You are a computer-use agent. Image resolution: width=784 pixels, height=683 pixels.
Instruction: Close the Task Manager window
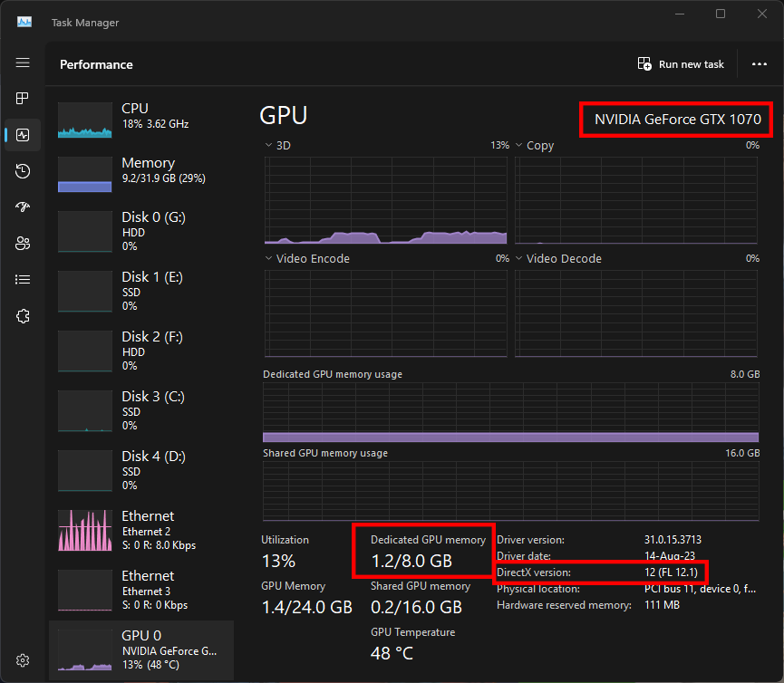click(x=762, y=14)
